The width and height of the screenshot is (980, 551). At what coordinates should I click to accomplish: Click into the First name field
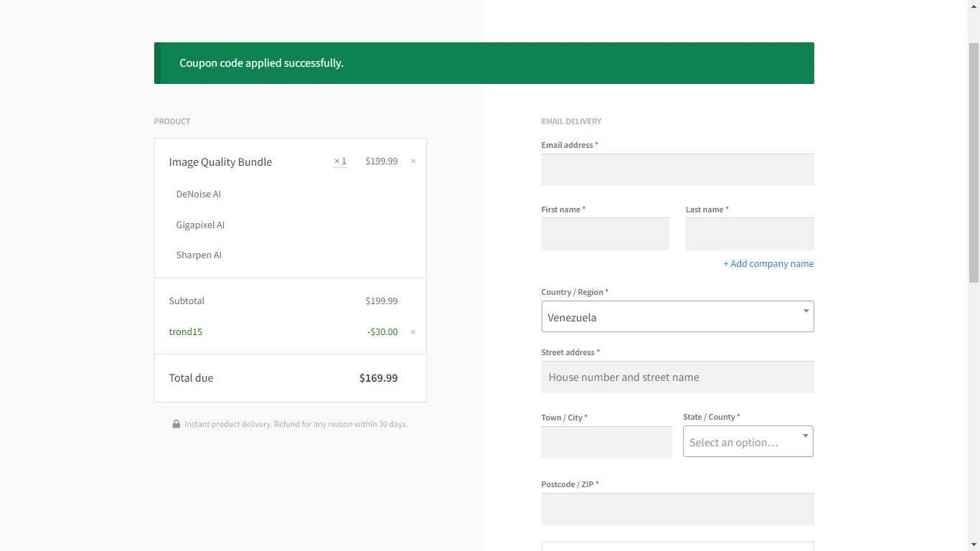coord(605,235)
